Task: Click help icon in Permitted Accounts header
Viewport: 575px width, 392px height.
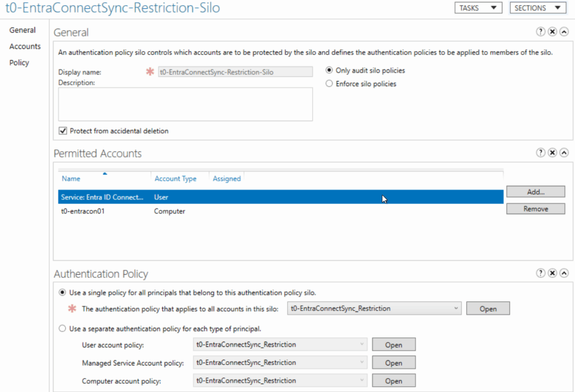Action: click(541, 153)
